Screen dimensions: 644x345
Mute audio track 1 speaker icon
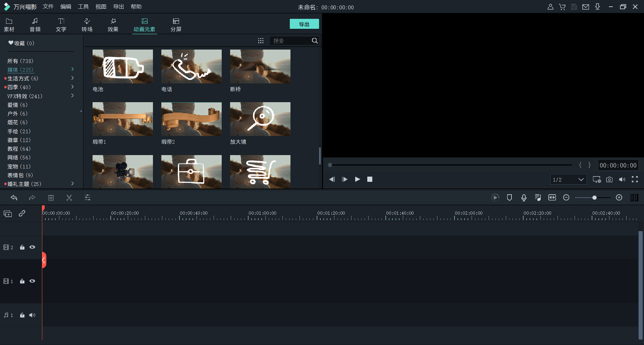point(32,315)
